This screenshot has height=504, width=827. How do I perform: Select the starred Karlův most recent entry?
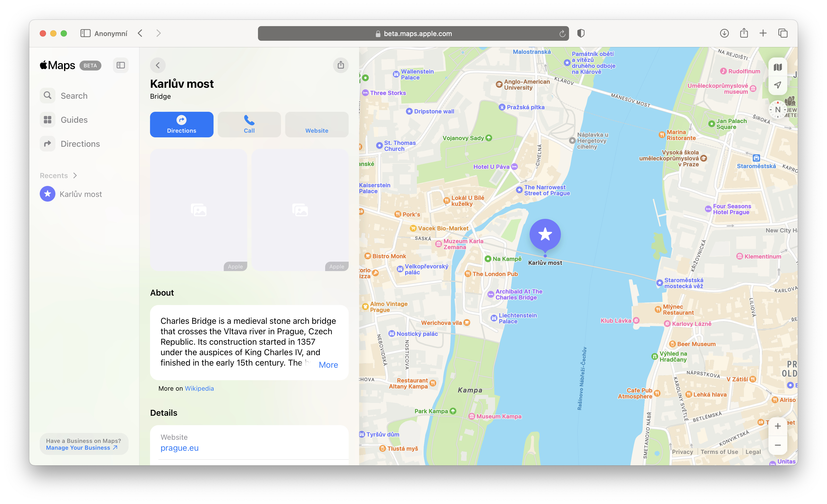coord(81,194)
